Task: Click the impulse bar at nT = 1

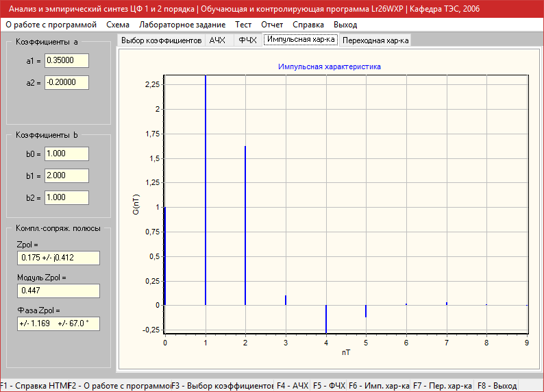Action: [x=206, y=190]
